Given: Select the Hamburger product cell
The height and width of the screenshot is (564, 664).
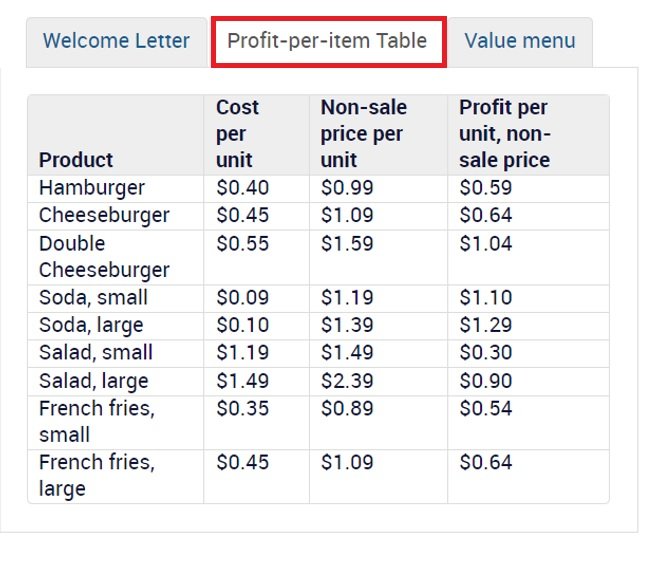Looking at the screenshot, I should click(91, 188).
